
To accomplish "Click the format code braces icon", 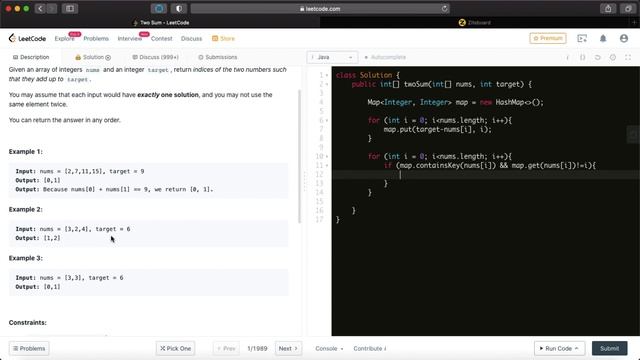I will pos(582,58).
